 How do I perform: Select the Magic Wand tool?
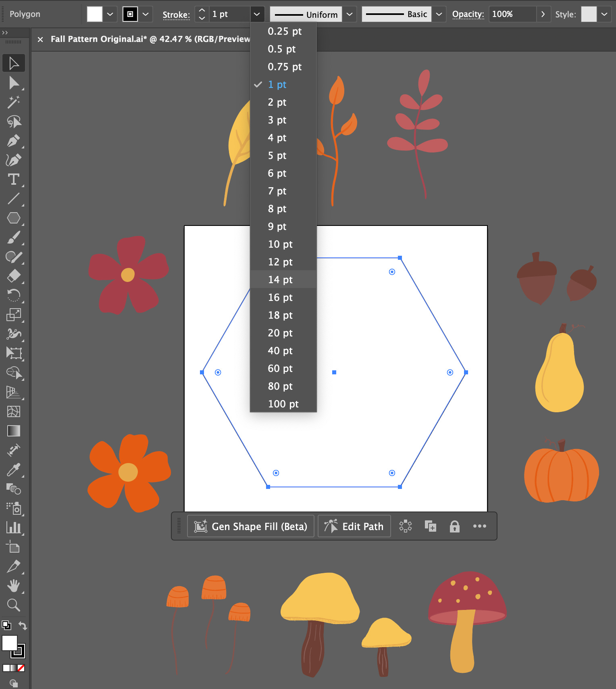click(14, 102)
